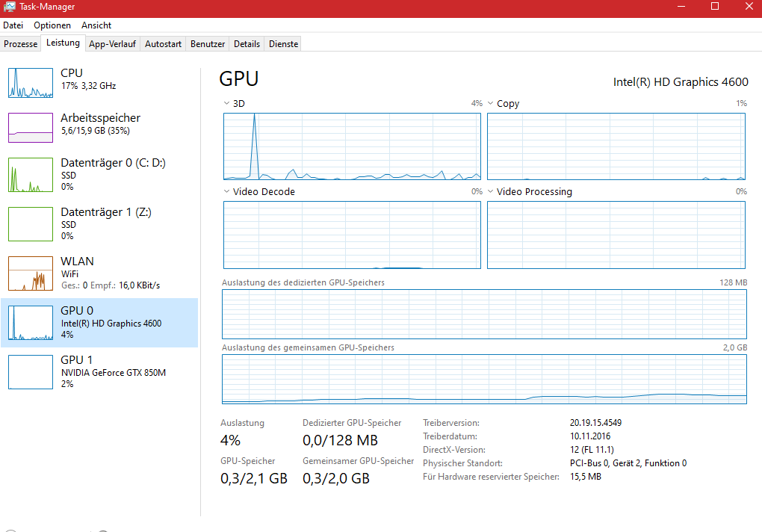This screenshot has height=532, width=762.
Task: Open the 3D graph engine dropdown
Action: pos(227,104)
